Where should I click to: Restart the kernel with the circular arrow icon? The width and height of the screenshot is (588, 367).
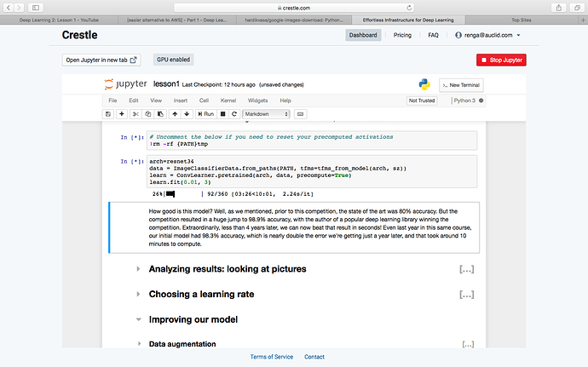click(233, 113)
